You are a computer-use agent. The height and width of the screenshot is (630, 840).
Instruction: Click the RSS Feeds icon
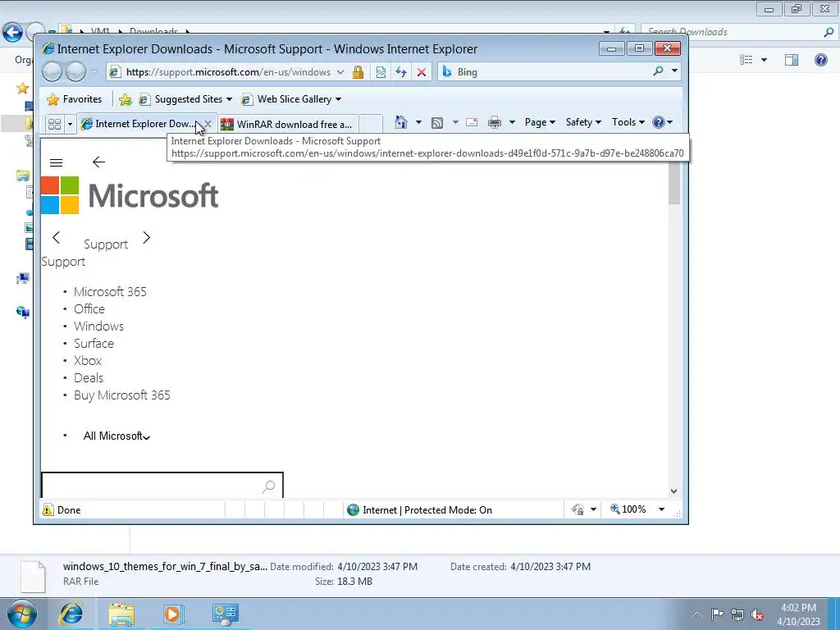click(437, 123)
